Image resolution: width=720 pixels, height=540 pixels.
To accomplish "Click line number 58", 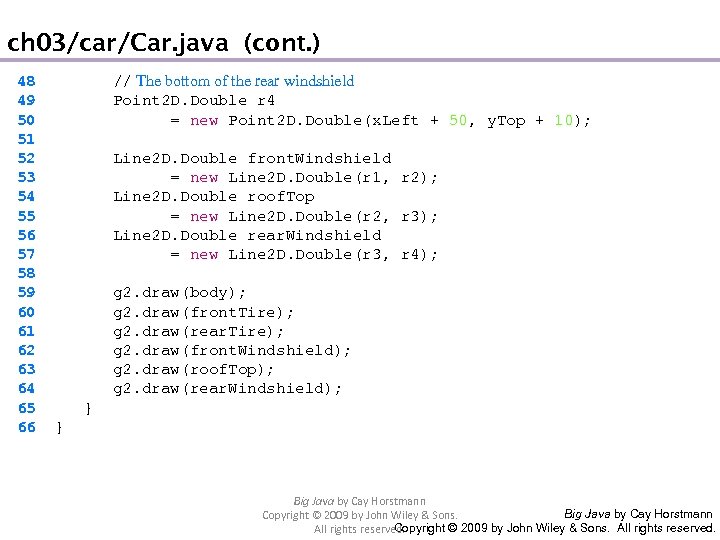I will click(x=26, y=273).
